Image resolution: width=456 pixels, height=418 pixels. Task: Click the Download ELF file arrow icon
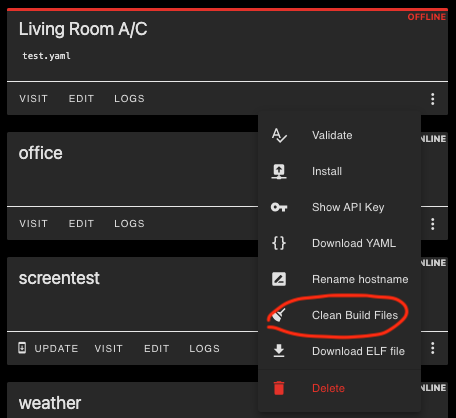pyautogui.click(x=279, y=351)
